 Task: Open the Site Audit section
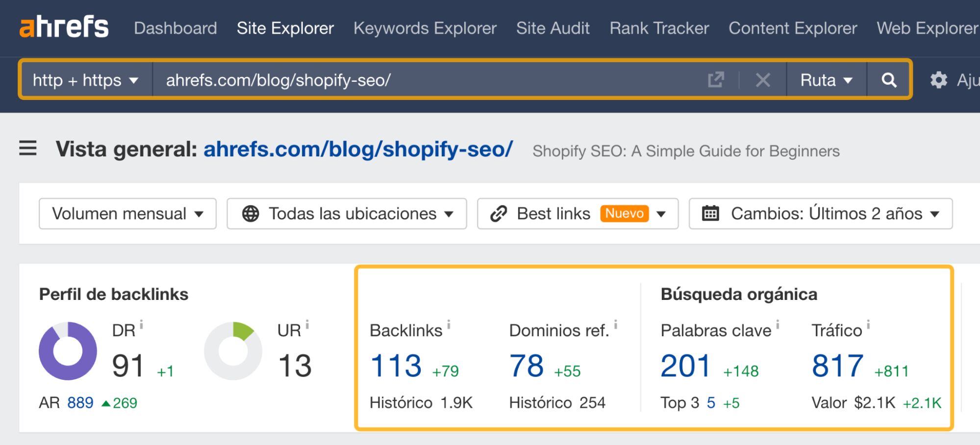pos(553,28)
